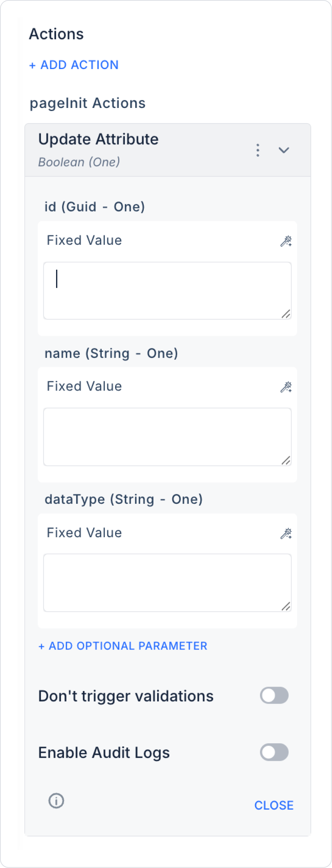This screenshot has height=868, width=332.
Task: Focus the id Fixed Value text area
Action: [167, 290]
